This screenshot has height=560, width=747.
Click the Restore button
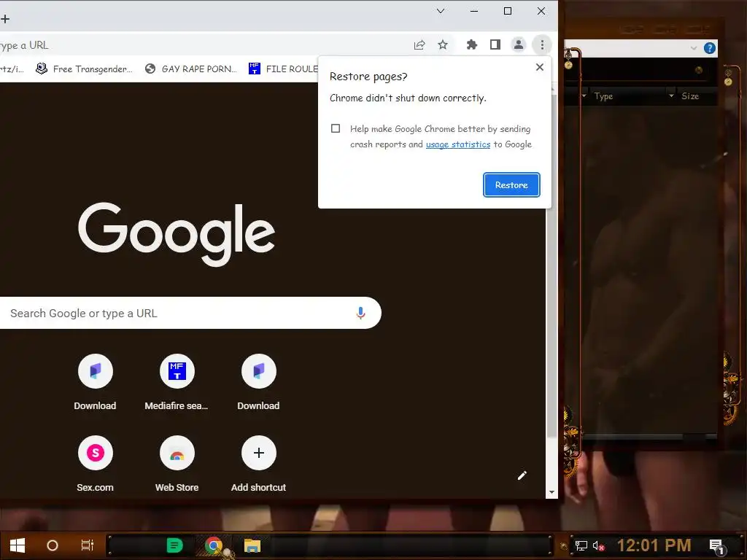coord(511,184)
